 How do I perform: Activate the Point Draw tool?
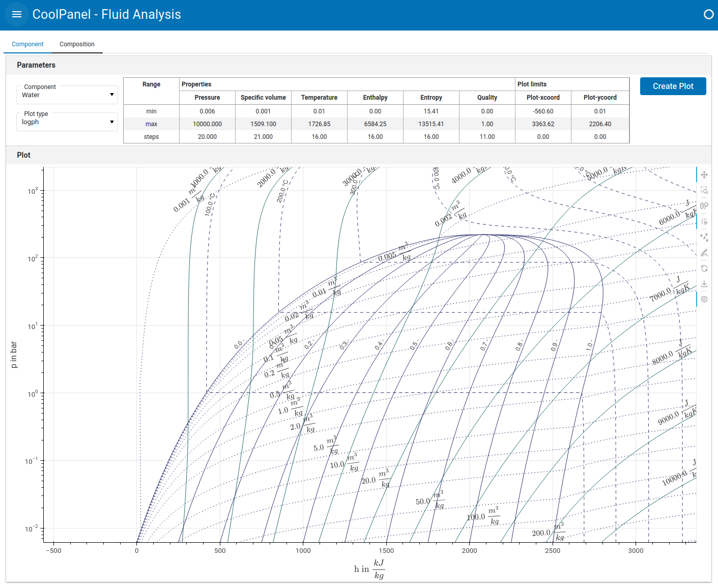click(704, 237)
